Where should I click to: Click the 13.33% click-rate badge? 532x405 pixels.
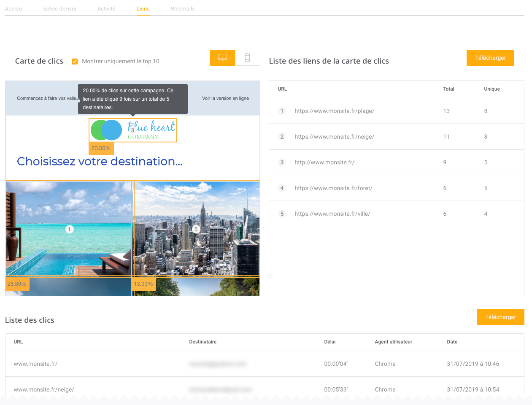(143, 284)
